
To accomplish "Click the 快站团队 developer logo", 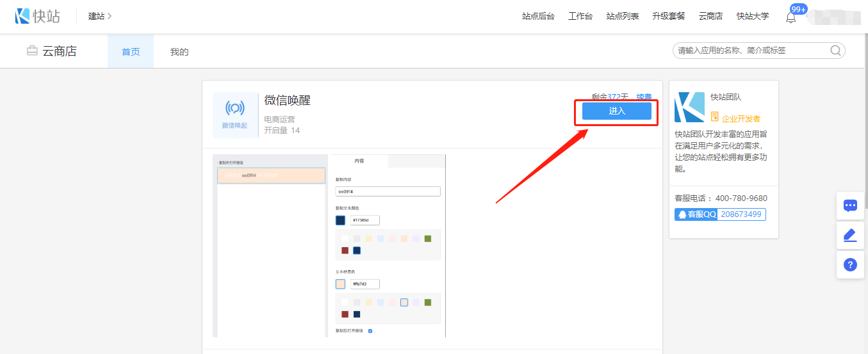I will 689,108.
